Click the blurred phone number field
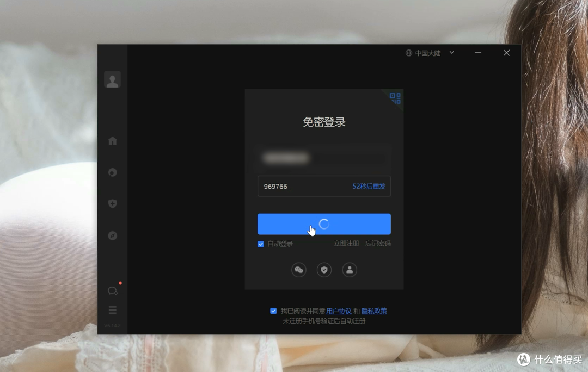588x372 pixels. point(324,158)
